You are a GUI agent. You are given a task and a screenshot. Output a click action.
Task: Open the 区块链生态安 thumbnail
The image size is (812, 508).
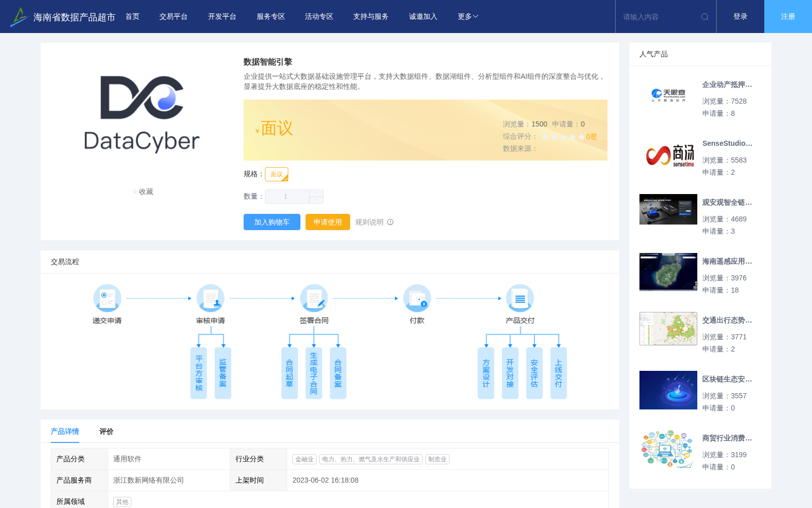tap(668, 390)
